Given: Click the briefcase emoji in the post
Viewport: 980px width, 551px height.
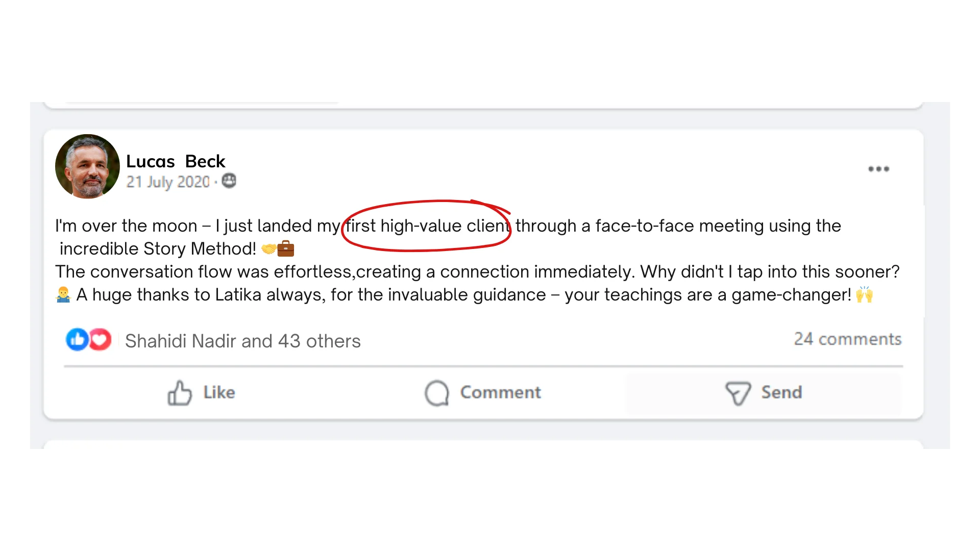Looking at the screenshot, I should pyautogui.click(x=286, y=248).
